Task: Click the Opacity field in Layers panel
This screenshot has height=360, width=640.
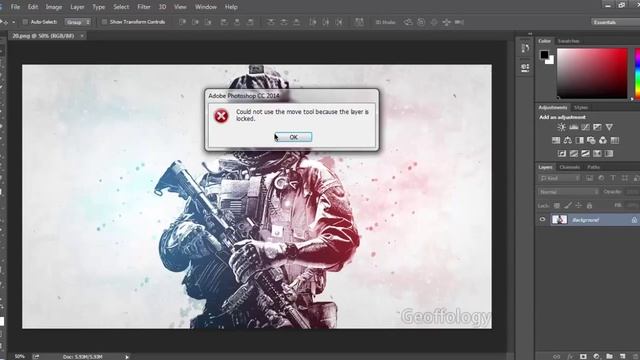Action: coord(633,192)
